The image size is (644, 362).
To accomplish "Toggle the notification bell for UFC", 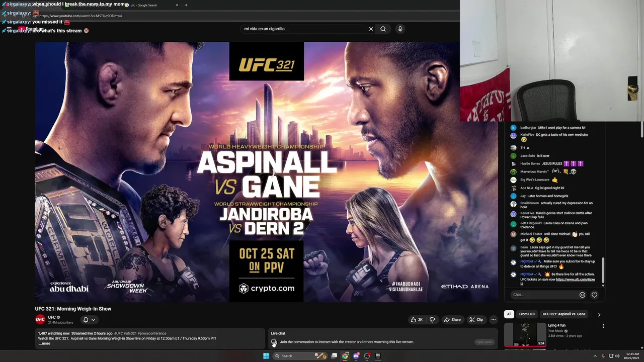I will pos(86,320).
